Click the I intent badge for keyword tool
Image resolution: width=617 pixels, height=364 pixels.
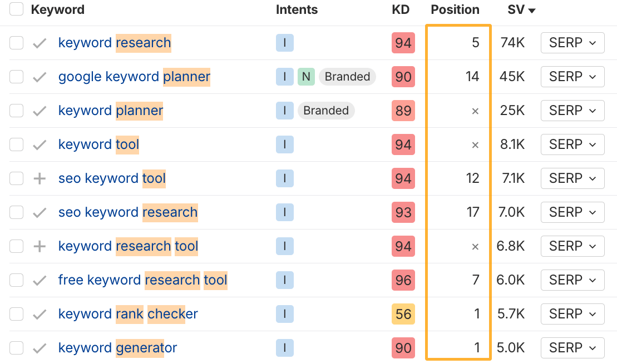284,144
